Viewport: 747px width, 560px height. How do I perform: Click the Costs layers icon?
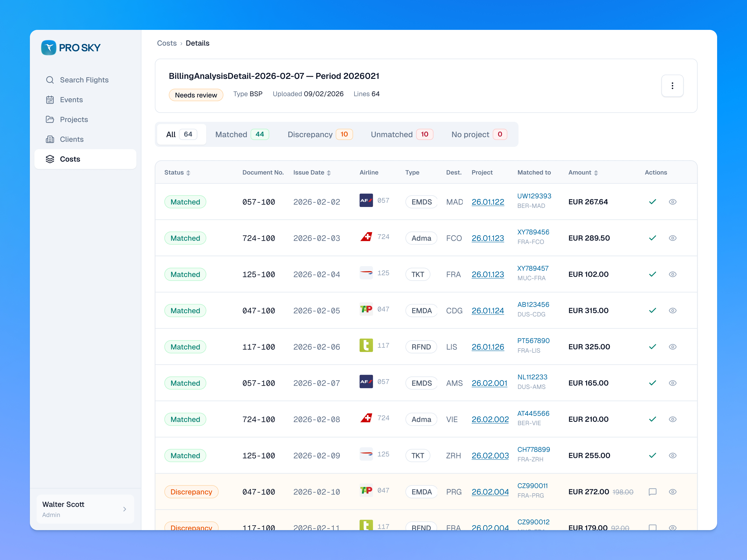coord(50,159)
